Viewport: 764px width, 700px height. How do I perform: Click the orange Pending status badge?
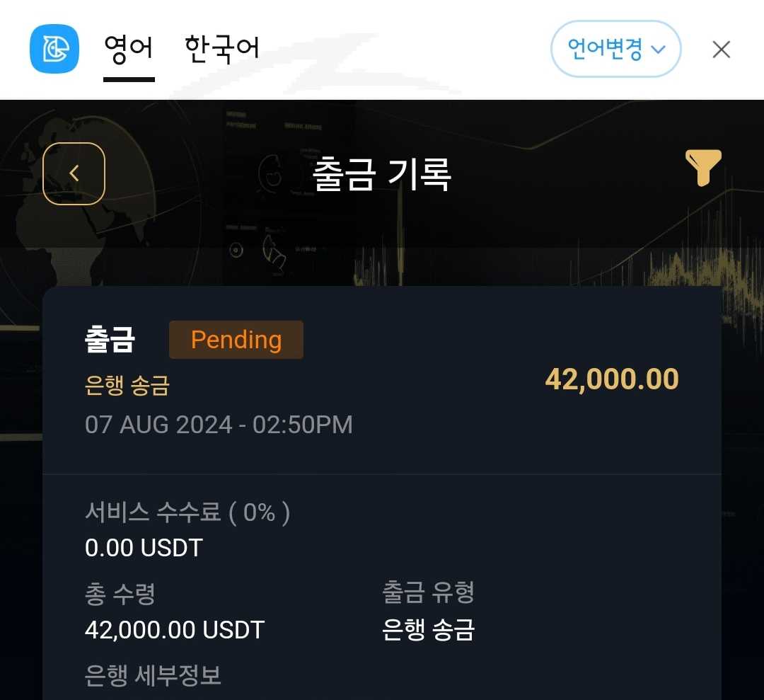point(236,340)
